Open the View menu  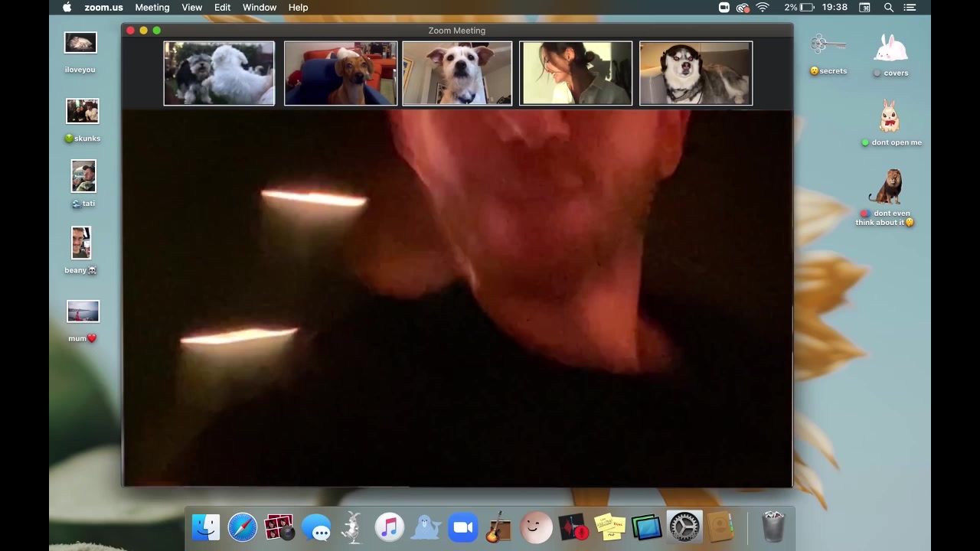(x=192, y=8)
